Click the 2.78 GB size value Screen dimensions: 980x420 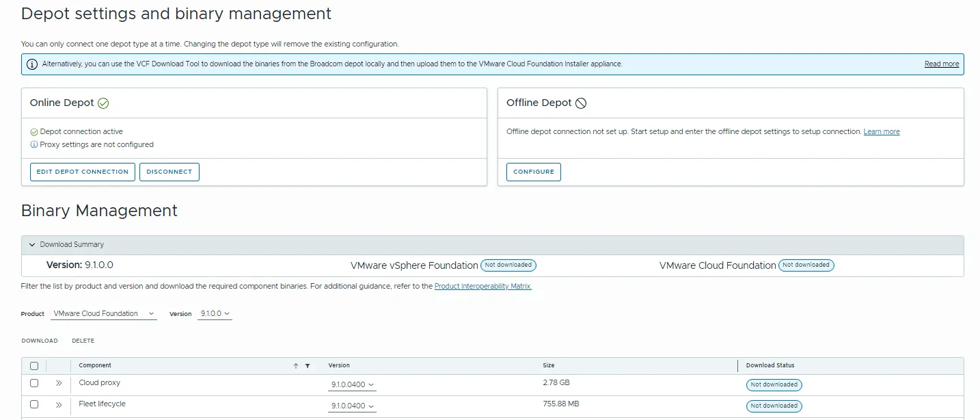[x=556, y=383]
